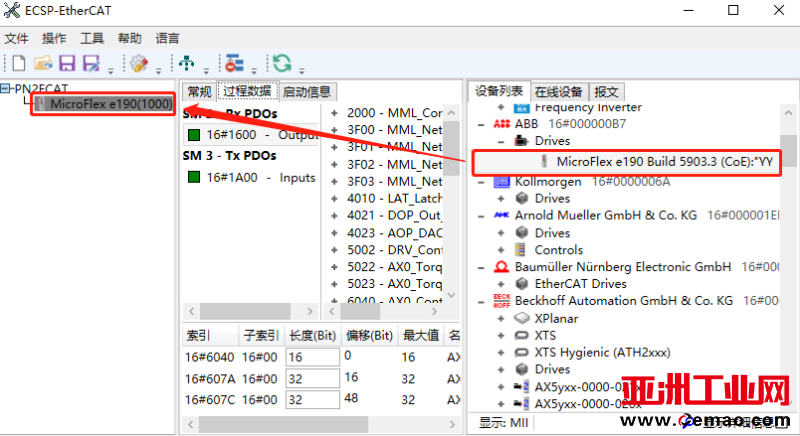Open the overflow arrow after the gear tool

(x=158, y=71)
